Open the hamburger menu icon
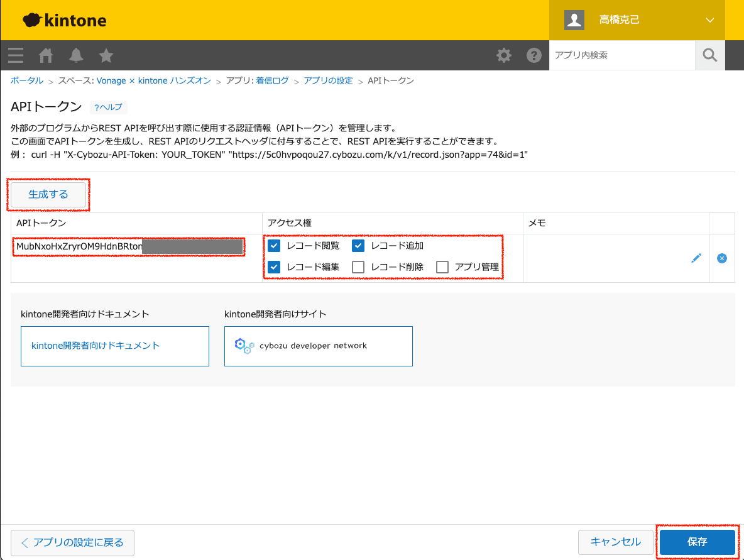Image resolution: width=744 pixels, height=560 pixels. pyautogui.click(x=16, y=55)
